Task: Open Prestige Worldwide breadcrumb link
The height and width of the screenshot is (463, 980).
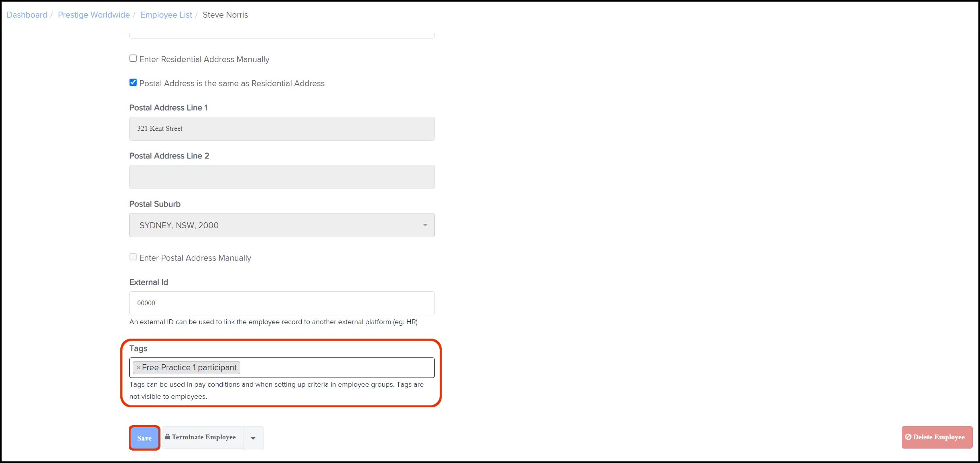Action: 94,15
